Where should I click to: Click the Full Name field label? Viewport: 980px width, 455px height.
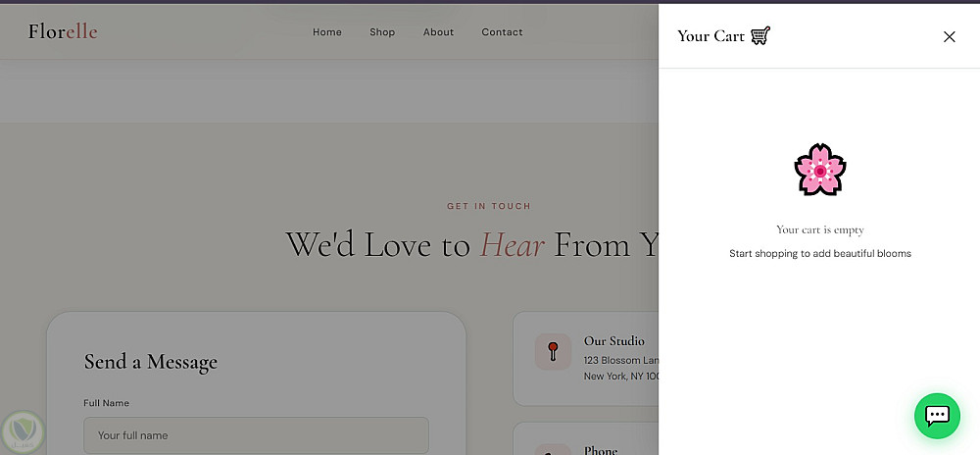(106, 403)
